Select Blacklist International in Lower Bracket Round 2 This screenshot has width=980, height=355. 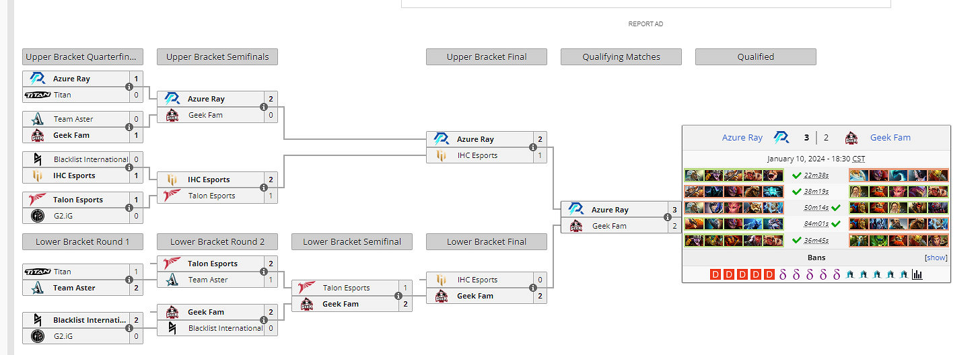225,328
